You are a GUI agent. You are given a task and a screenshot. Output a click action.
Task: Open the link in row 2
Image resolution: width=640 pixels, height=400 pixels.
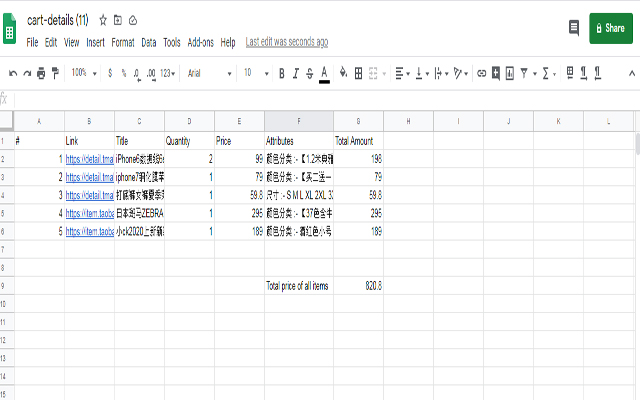[x=89, y=159]
